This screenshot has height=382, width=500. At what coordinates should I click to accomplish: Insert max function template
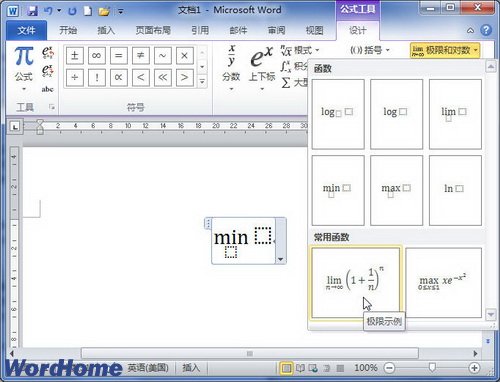click(397, 190)
